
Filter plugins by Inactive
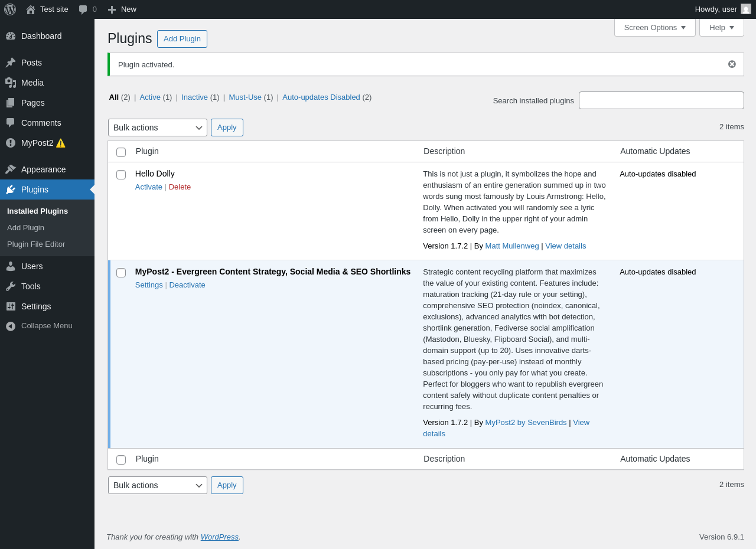194,97
